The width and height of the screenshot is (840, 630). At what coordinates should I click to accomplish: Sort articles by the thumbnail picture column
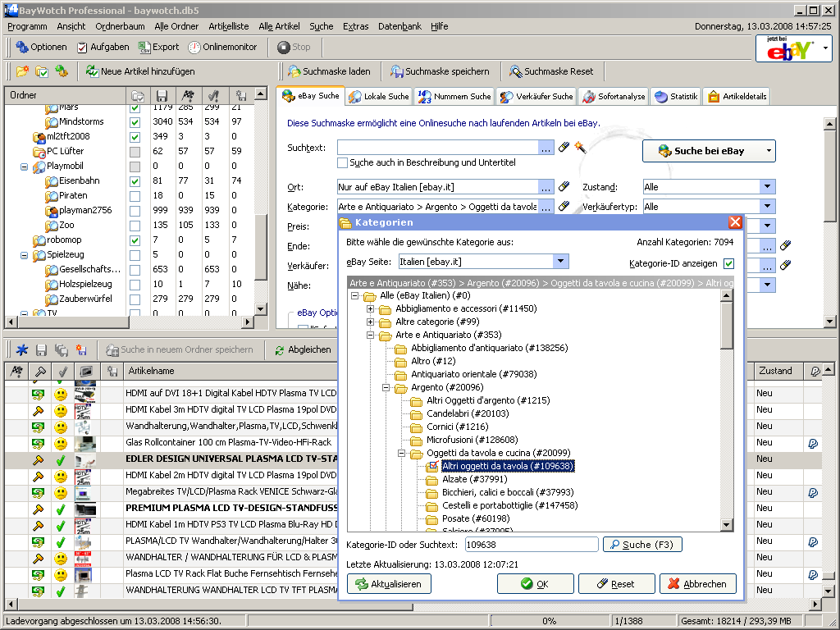86,371
